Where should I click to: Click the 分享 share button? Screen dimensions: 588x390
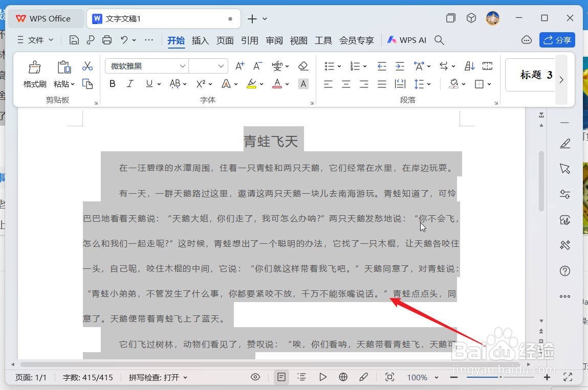click(x=557, y=40)
